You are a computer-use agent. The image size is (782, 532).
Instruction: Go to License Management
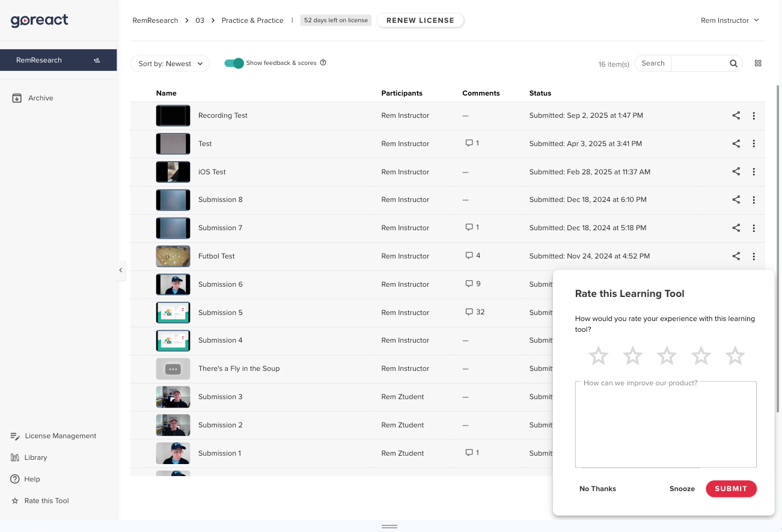coord(60,436)
